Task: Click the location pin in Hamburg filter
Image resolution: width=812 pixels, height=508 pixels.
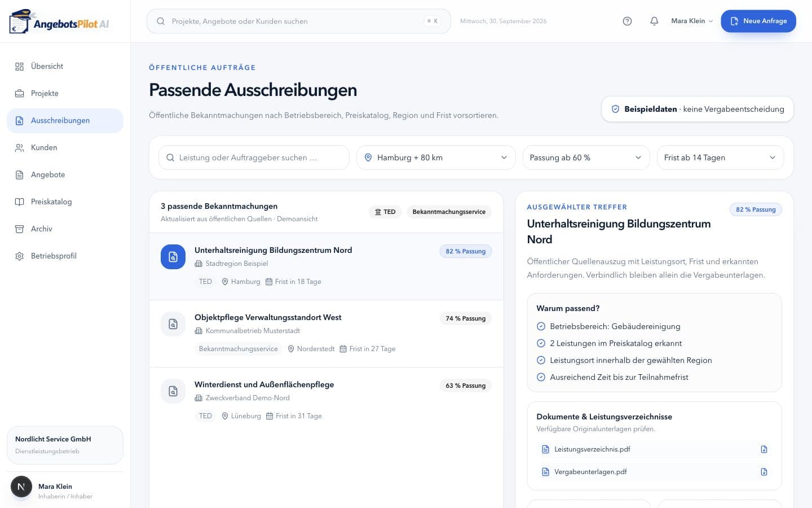Action: coord(368,157)
